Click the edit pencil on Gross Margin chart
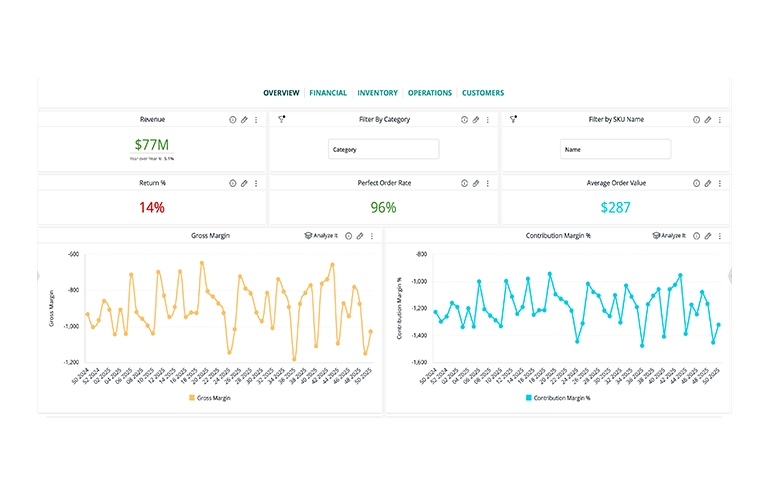Screen dimensions: 768x493 point(360,236)
